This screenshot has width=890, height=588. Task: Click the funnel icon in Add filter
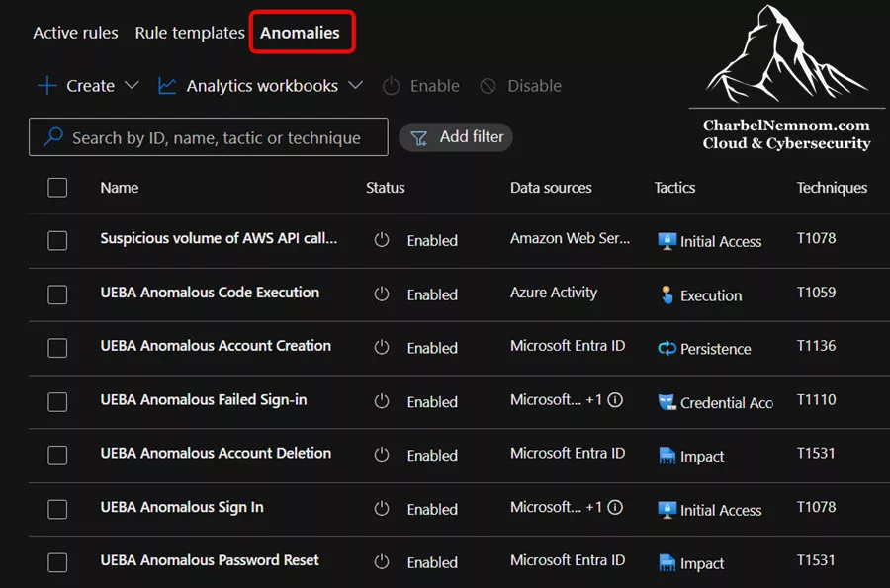419,138
